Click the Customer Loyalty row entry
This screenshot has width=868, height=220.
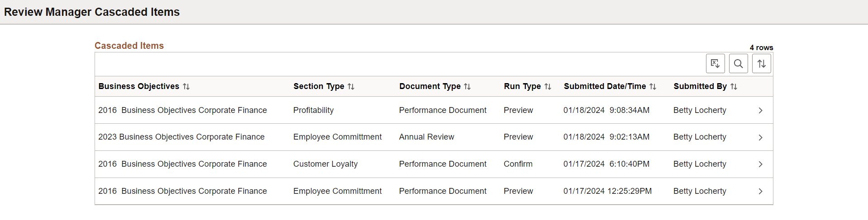click(x=325, y=164)
